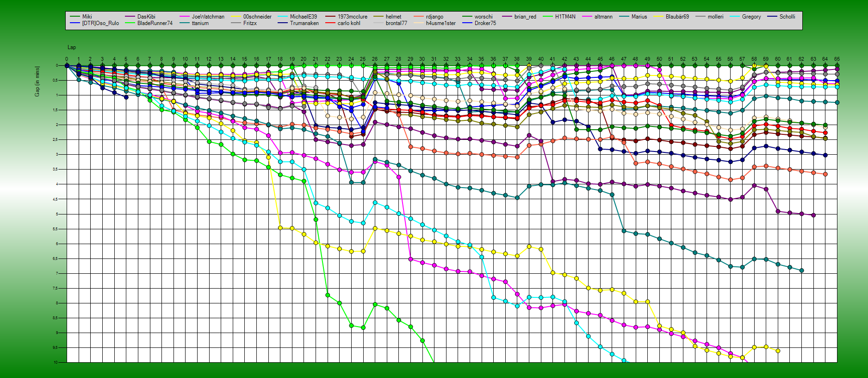Click the Gap [in mins] axis title
The width and height of the screenshot is (868, 378).
point(37,82)
